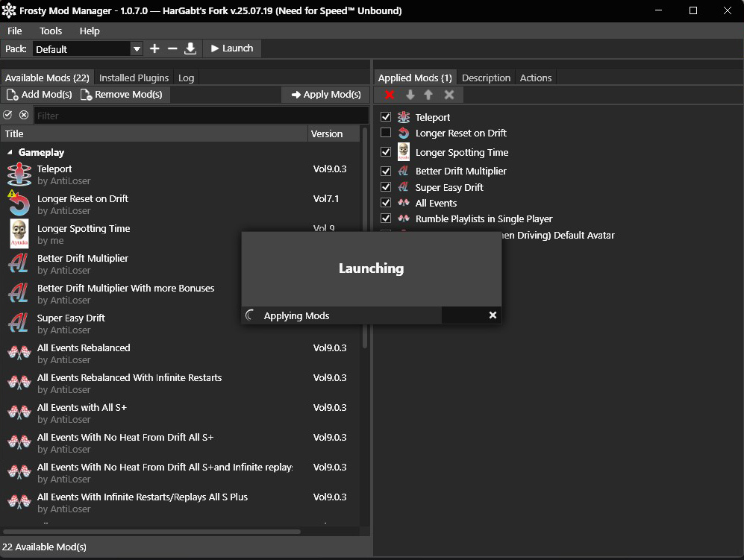This screenshot has height=560, width=744.
Task: Uncheck the Teleport applied mod checkbox
Action: pos(386,116)
